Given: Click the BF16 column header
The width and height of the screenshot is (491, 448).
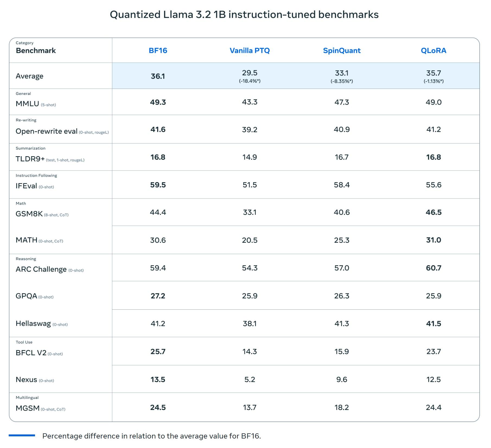Looking at the screenshot, I should [158, 50].
